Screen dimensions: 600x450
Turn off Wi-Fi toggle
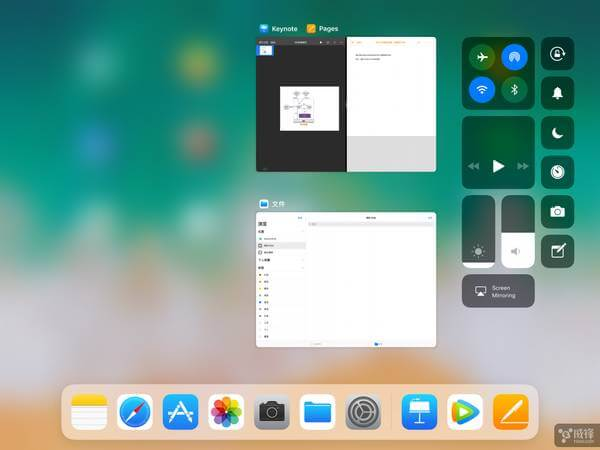482,90
